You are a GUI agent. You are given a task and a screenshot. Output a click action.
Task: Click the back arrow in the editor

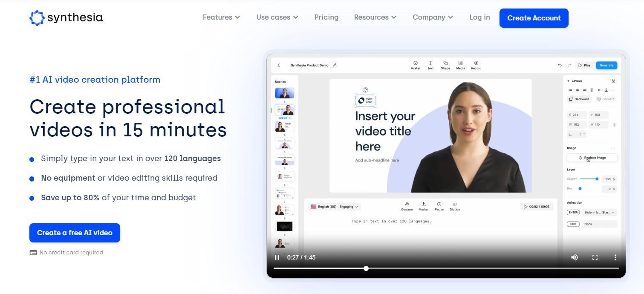[279, 65]
